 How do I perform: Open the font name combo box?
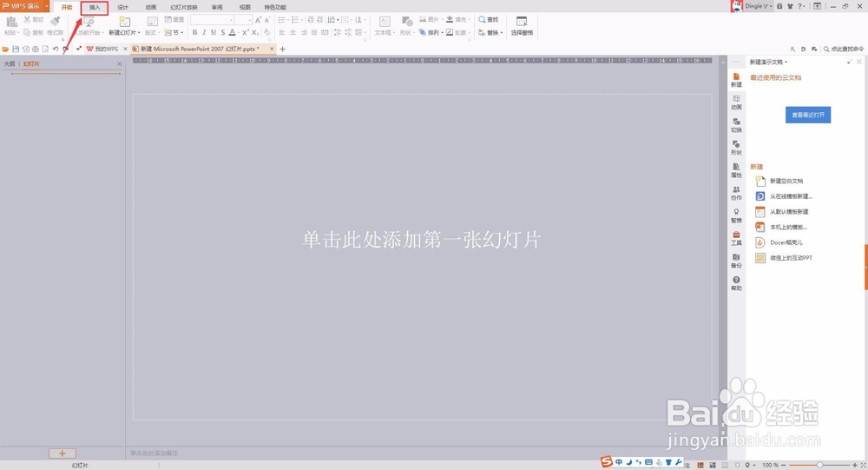point(212,20)
